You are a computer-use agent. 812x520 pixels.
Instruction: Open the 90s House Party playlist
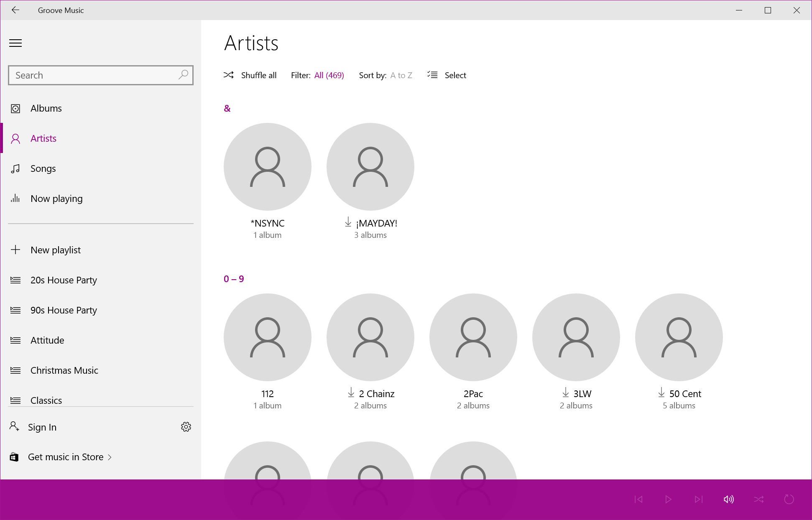point(64,310)
